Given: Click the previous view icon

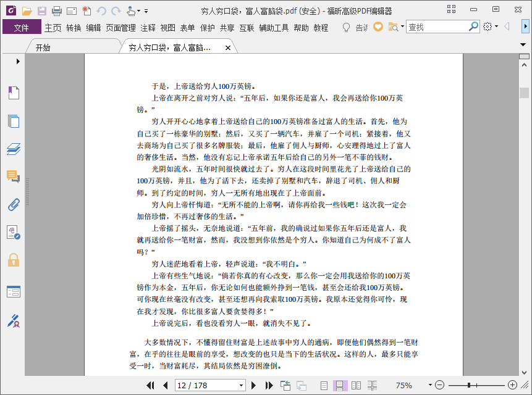Looking at the screenshot, I should [285, 385].
